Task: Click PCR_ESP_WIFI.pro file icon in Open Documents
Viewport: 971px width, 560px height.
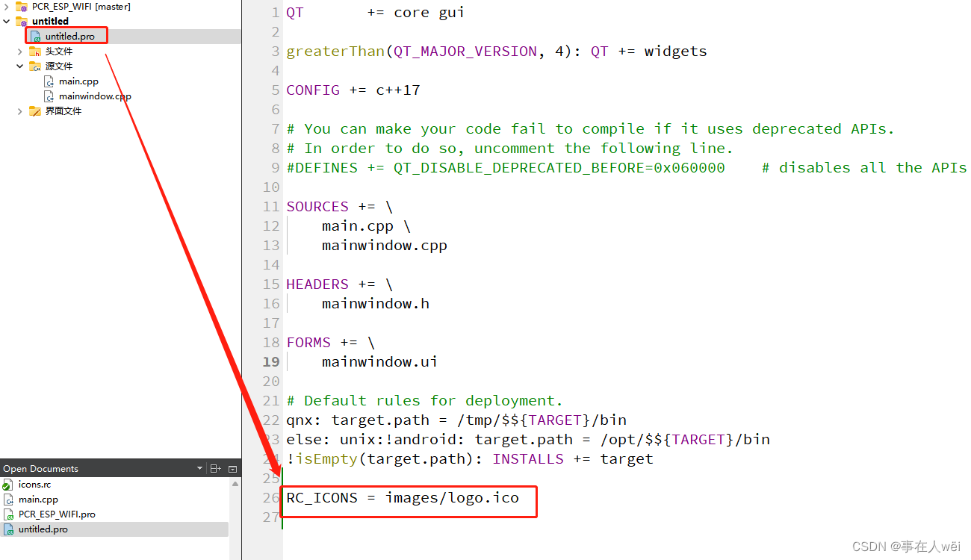Action: 8,514
